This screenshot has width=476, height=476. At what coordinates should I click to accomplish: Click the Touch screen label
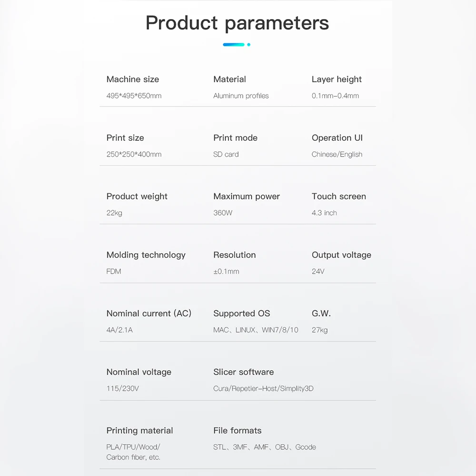pos(339,196)
